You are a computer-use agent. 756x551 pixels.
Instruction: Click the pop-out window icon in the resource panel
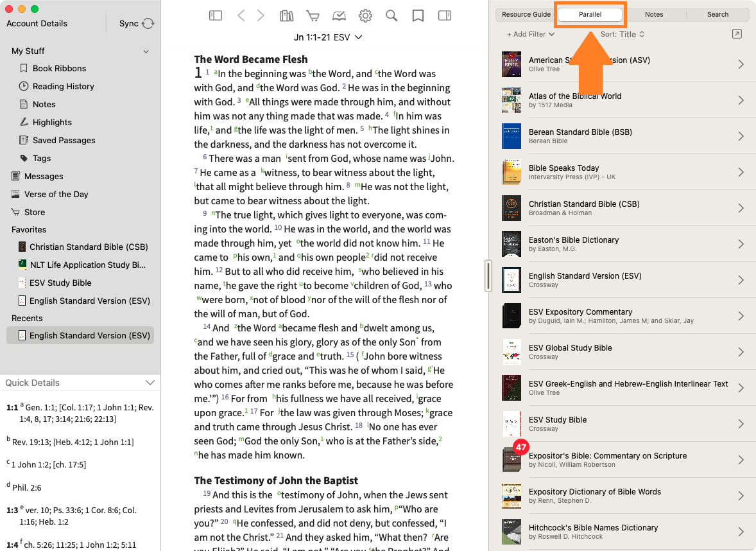737,34
